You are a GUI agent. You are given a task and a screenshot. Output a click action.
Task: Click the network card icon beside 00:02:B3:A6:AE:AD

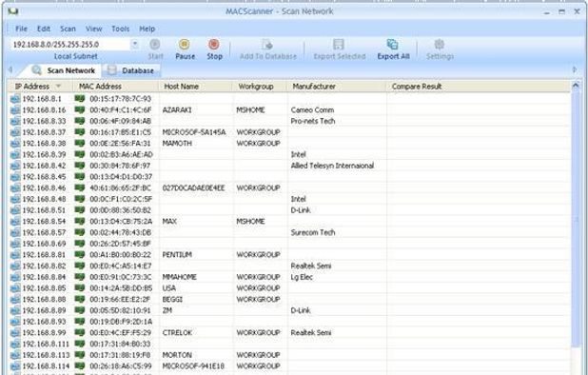[x=80, y=154]
